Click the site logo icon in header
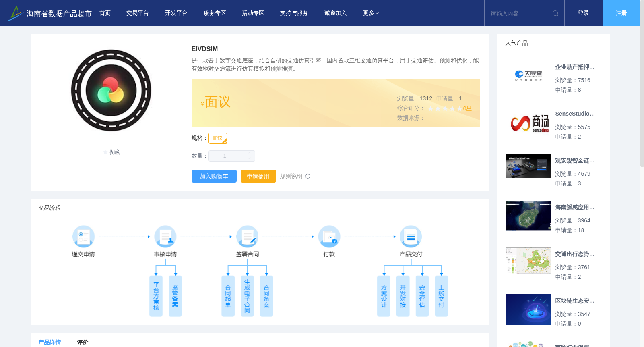644x347 pixels. [x=15, y=13]
